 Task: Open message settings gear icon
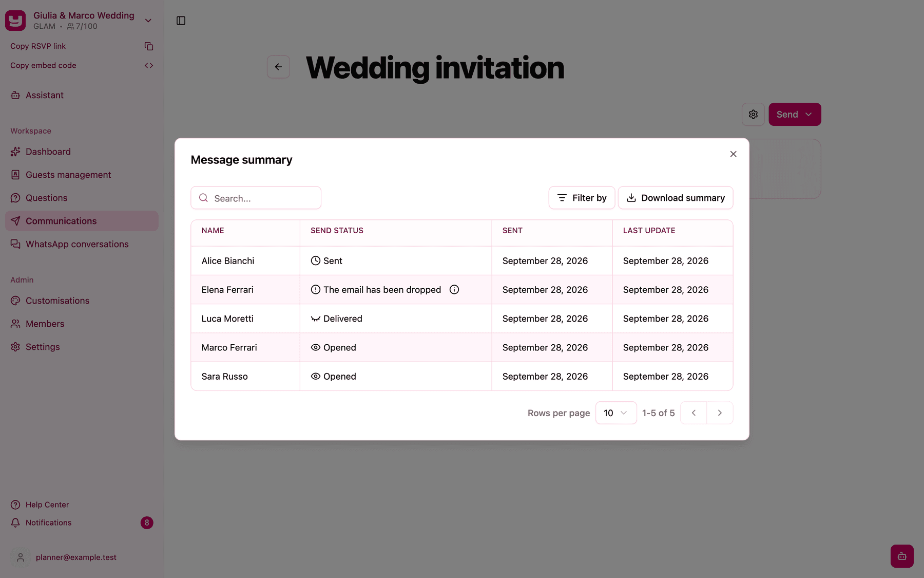[x=753, y=114]
